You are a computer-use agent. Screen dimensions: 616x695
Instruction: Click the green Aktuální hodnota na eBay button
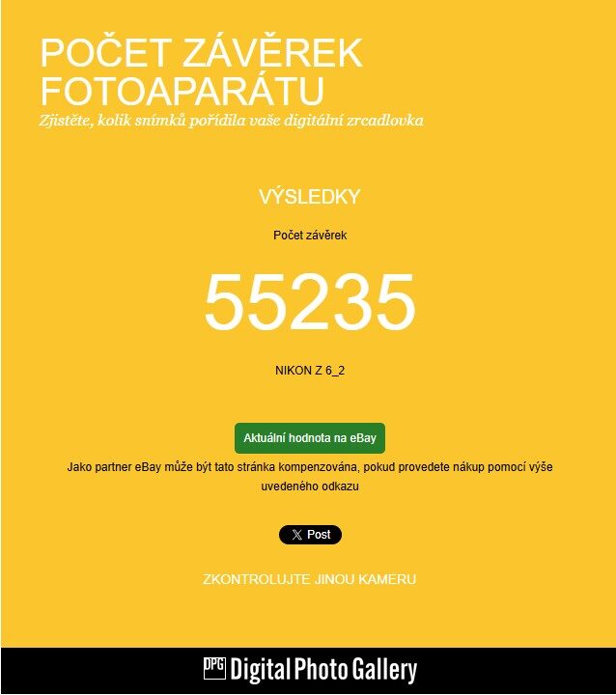coord(310,438)
